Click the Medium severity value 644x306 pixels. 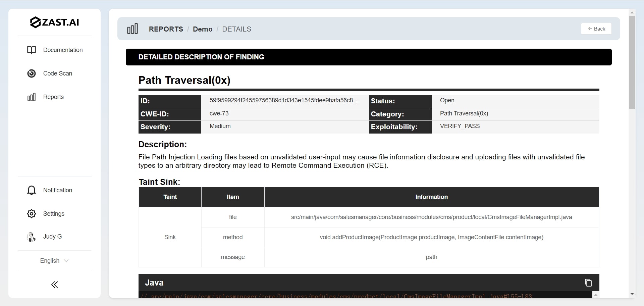[x=220, y=126]
